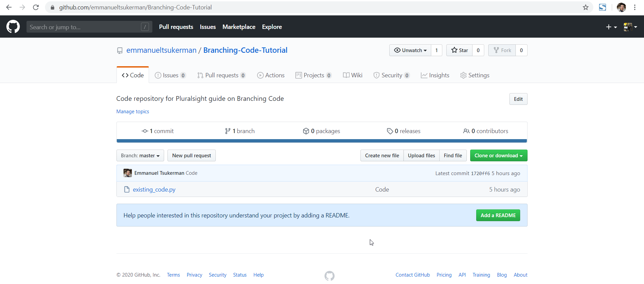Click the browser address bar URL

pyautogui.click(x=136, y=7)
